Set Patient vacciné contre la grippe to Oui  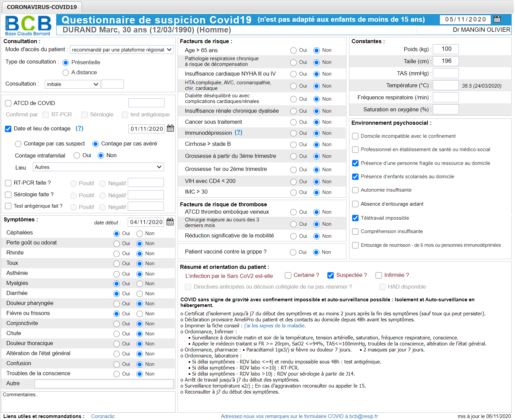point(293,252)
